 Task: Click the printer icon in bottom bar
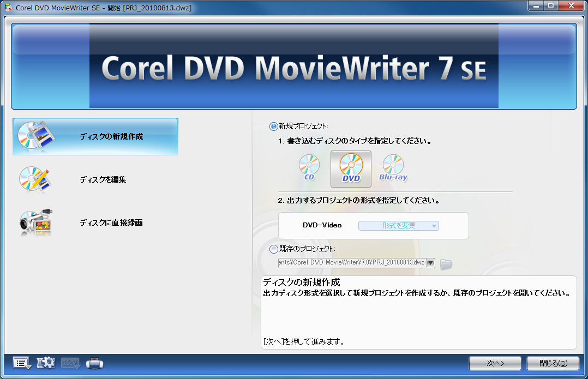pos(94,363)
